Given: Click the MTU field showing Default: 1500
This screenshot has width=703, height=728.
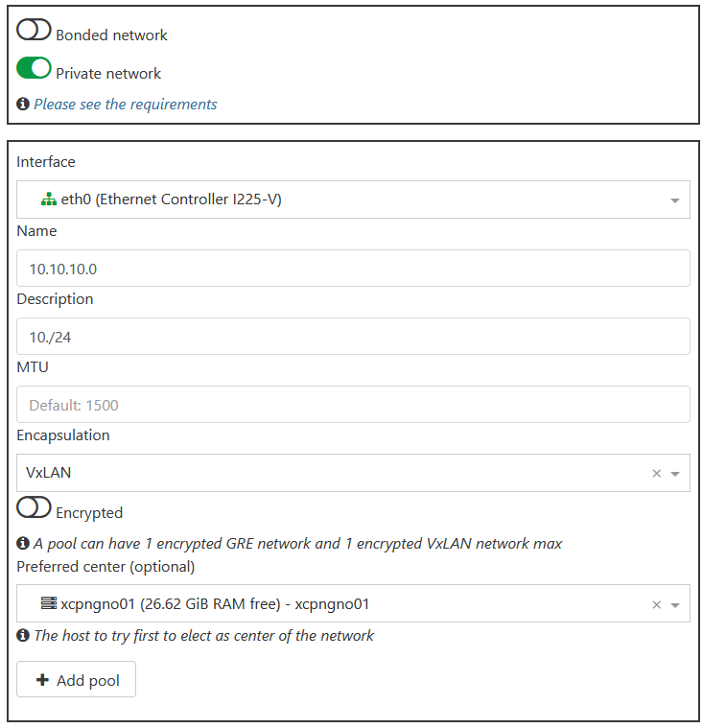Looking at the screenshot, I should point(353,405).
